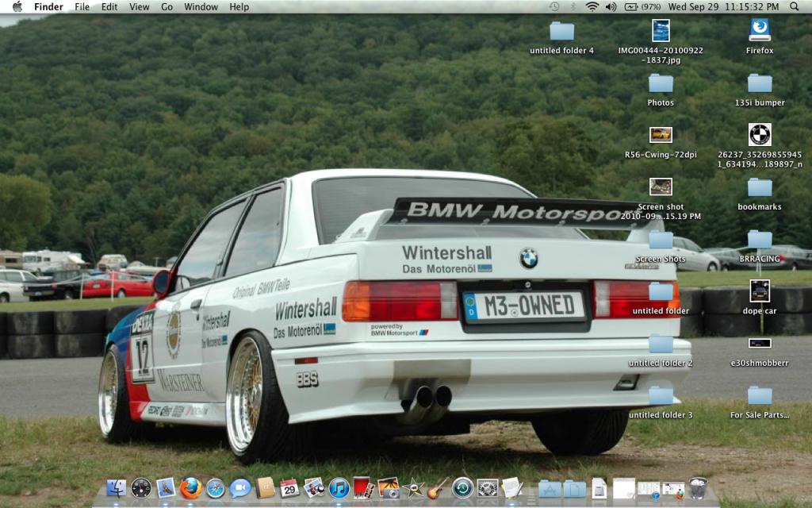
Task: Open the minimized Firefox window in dock
Action: coord(673,489)
